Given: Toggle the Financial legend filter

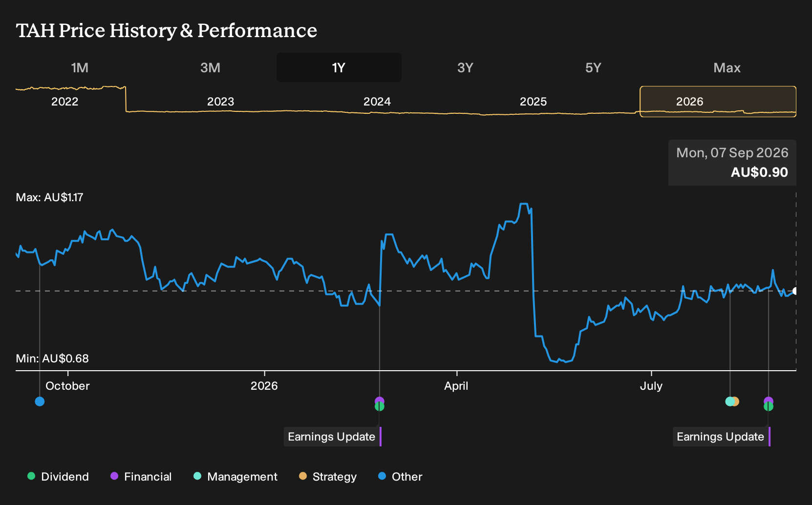Looking at the screenshot, I should coord(141,477).
